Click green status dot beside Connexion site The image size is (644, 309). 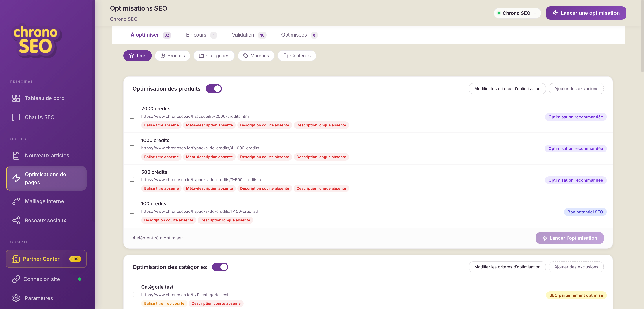80,279
